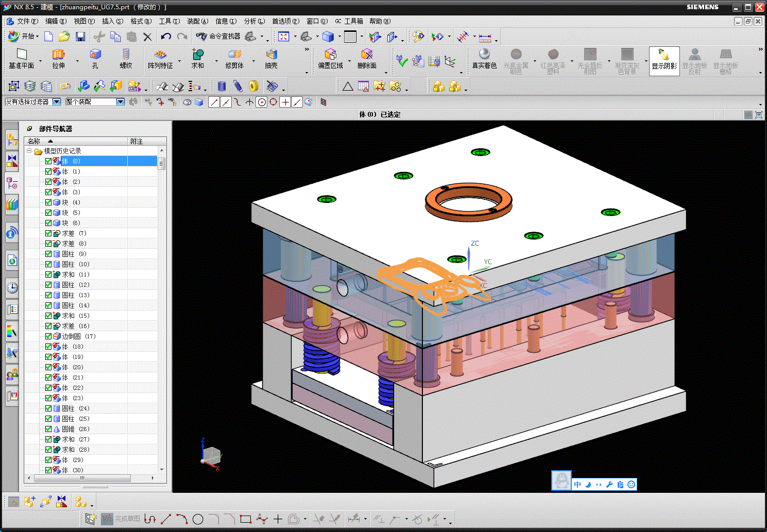
Task: Open the History clock sidebar icon
Action: [x=12, y=287]
